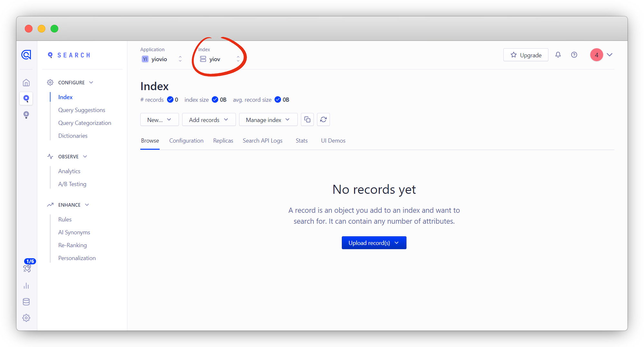Switch to the Configuration tab
This screenshot has width=644, height=347.
[x=186, y=141]
